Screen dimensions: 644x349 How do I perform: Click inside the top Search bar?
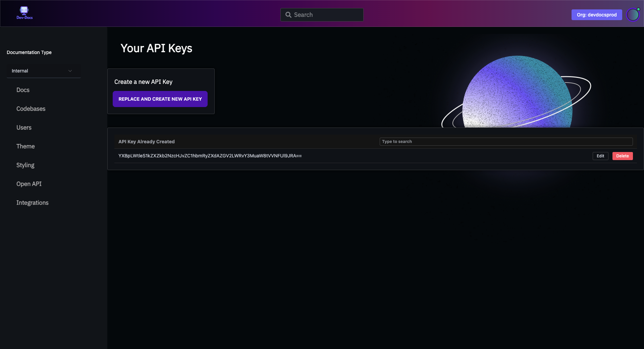click(x=322, y=14)
